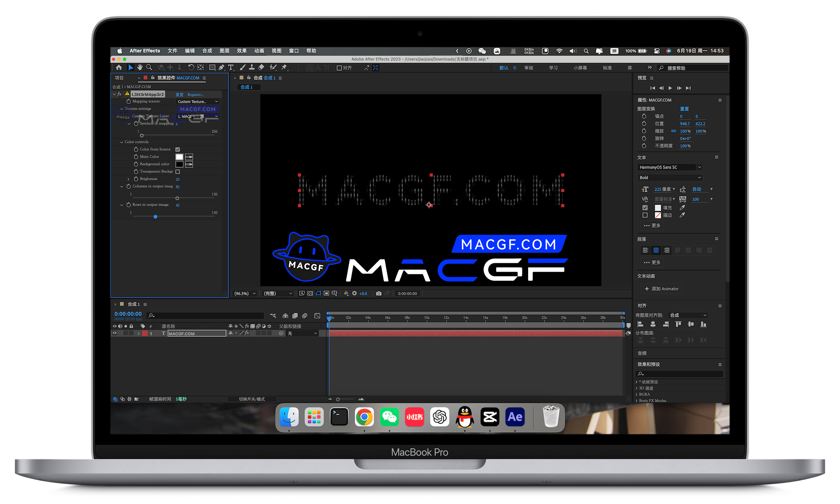
Task: Select the Type text tool
Action: click(x=231, y=67)
